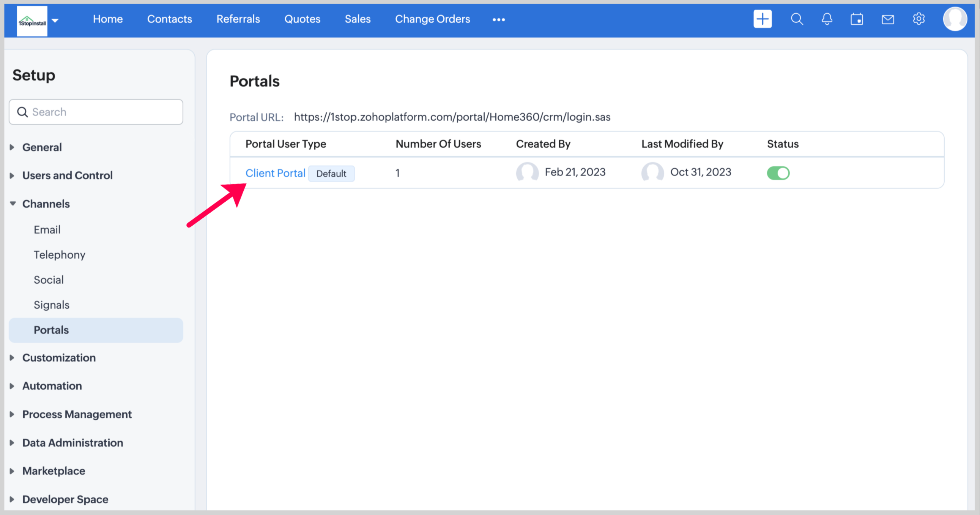The image size is (980, 515).
Task: Select Telephony under Channels
Action: pyautogui.click(x=59, y=254)
